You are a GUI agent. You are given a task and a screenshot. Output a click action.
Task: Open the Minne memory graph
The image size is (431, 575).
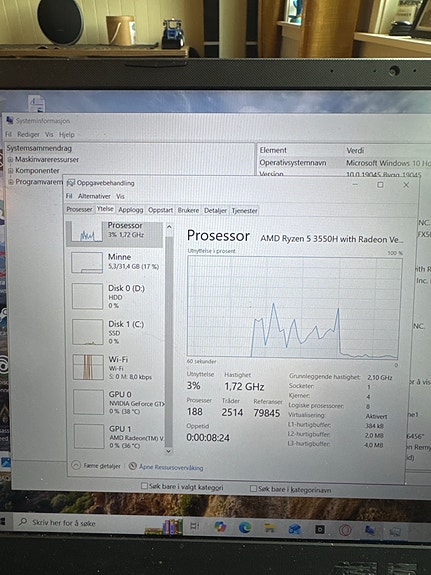[87, 263]
